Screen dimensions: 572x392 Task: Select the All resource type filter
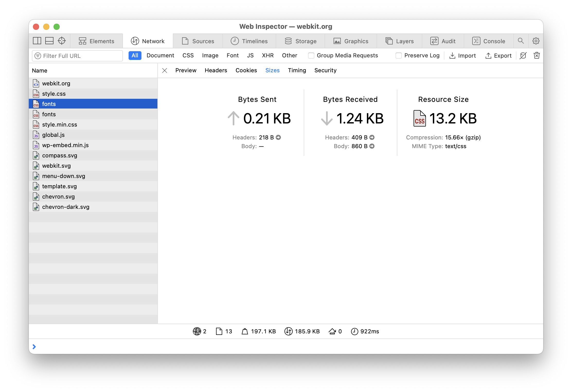click(x=135, y=56)
